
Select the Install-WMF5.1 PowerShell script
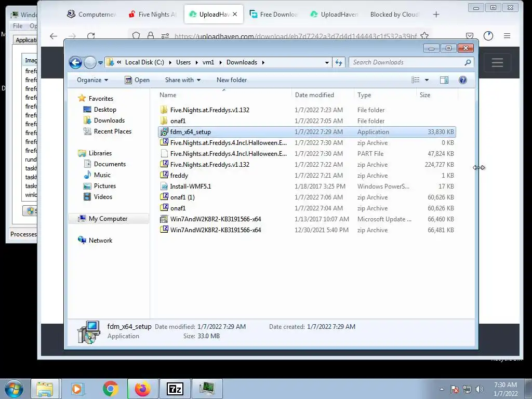click(307, 187)
